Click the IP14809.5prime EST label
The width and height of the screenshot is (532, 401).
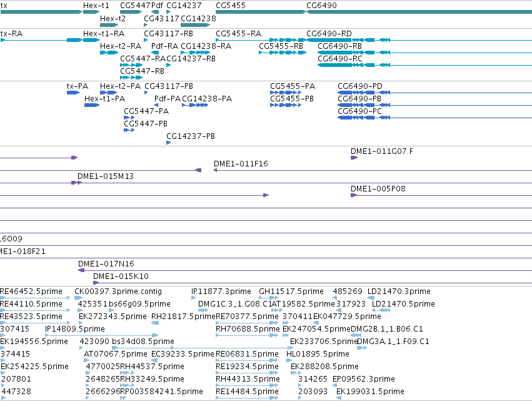(75, 329)
